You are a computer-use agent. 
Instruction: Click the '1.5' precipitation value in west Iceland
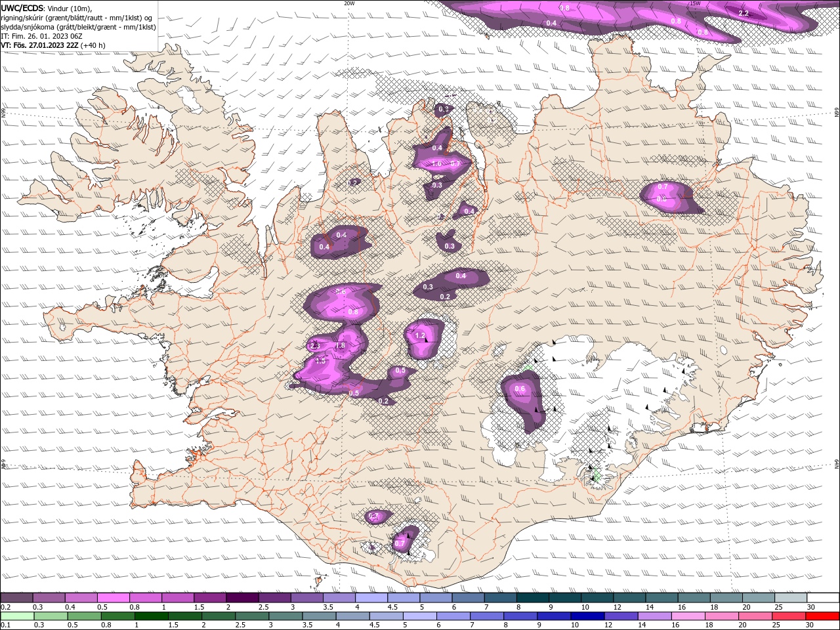[x=320, y=361]
